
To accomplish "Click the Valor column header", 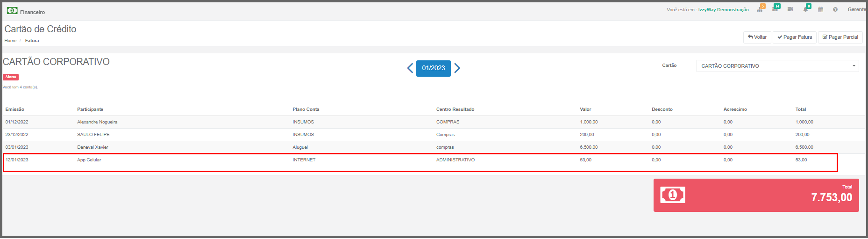I will (585, 109).
